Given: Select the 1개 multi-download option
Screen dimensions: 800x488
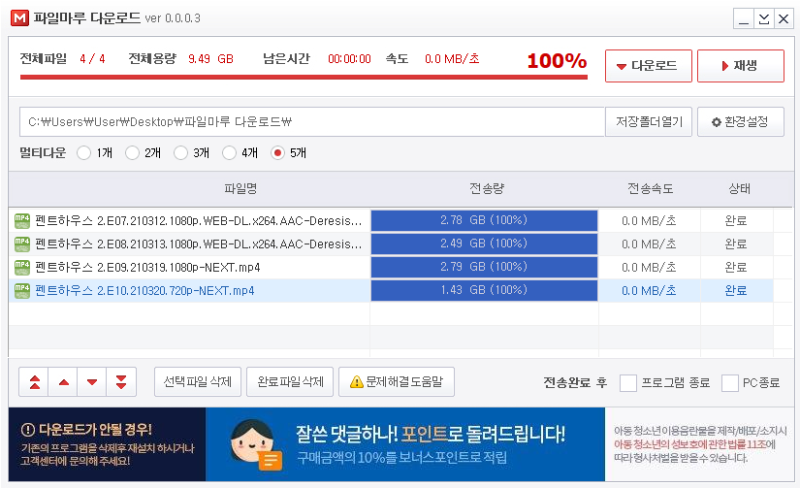Looking at the screenshot, I should 84,153.
